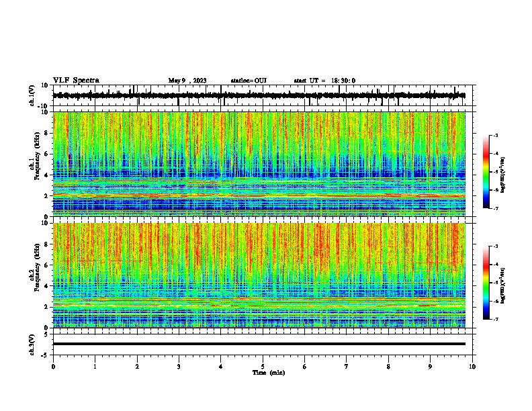This screenshot has width=532, height=411.
Task: Click the 'station=OUI' label
Action: [249, 81]
